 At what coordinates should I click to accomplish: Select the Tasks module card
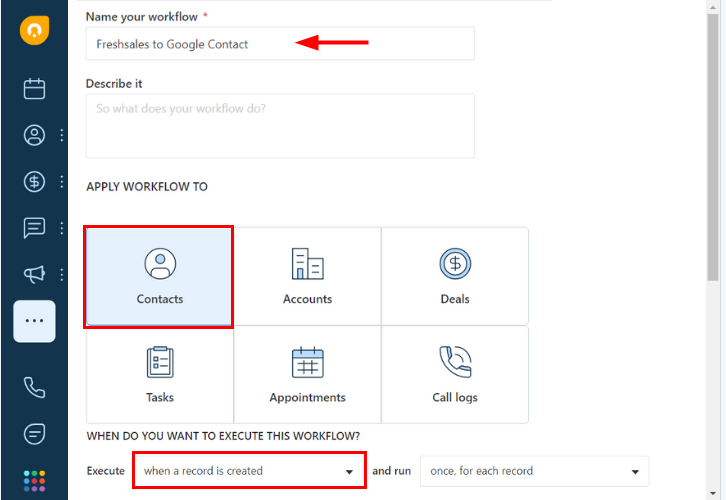[x=160, y=375]
